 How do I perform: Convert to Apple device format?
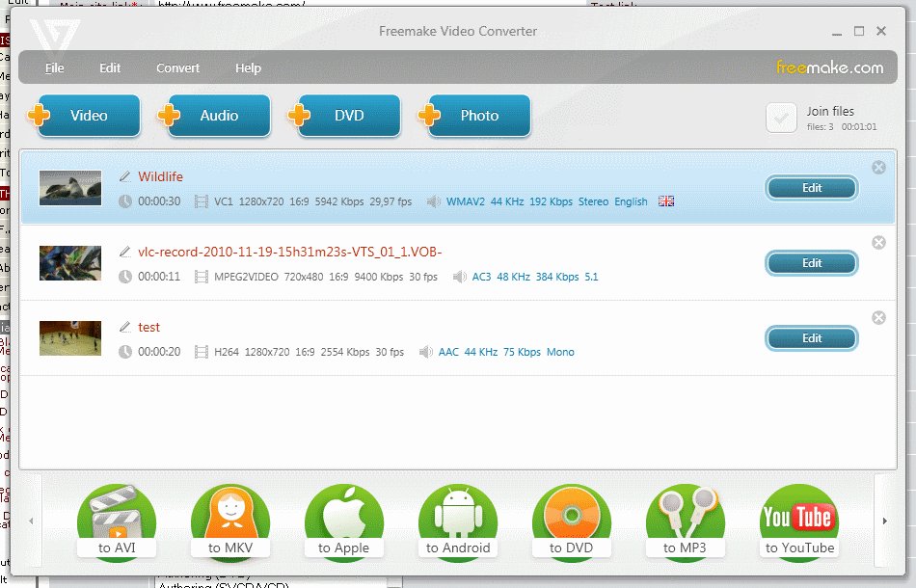coord(344,522)
